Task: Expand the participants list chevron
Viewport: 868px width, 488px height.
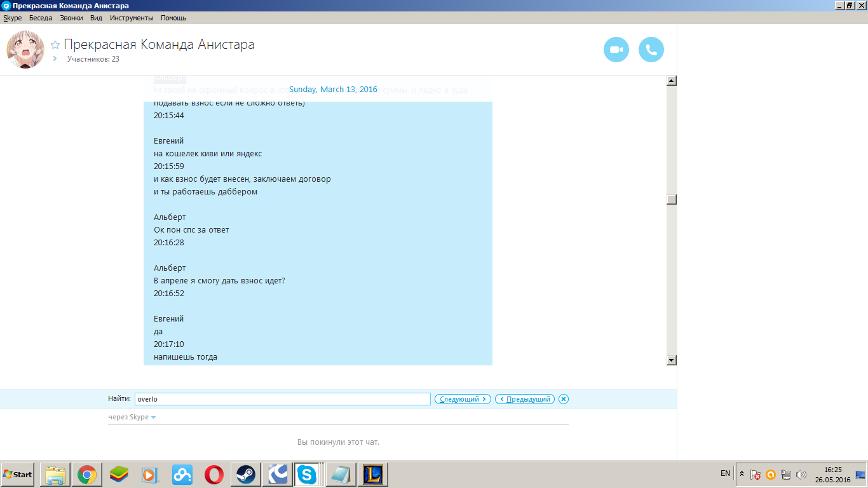Action: [x=55, y=58]
